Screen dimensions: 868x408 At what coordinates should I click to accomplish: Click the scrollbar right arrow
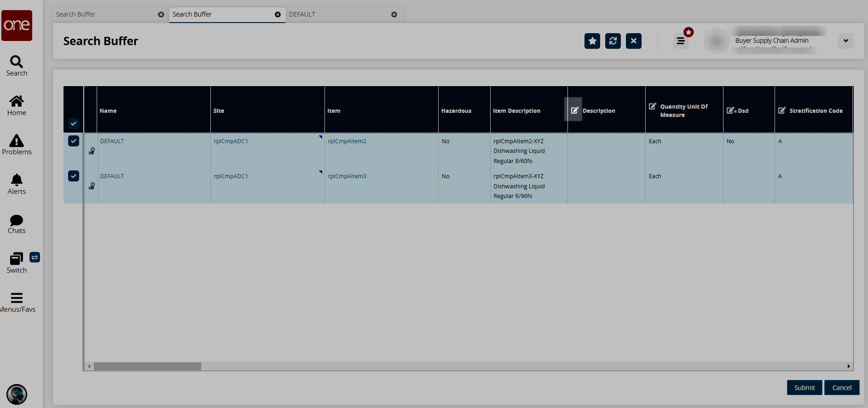[849, 366]
